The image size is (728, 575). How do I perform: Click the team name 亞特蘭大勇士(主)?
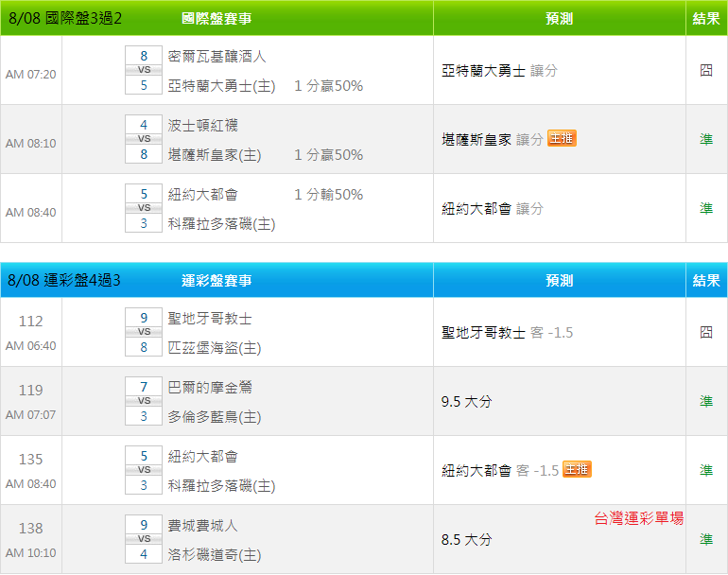pyautogui.click(x=221, y=86)
